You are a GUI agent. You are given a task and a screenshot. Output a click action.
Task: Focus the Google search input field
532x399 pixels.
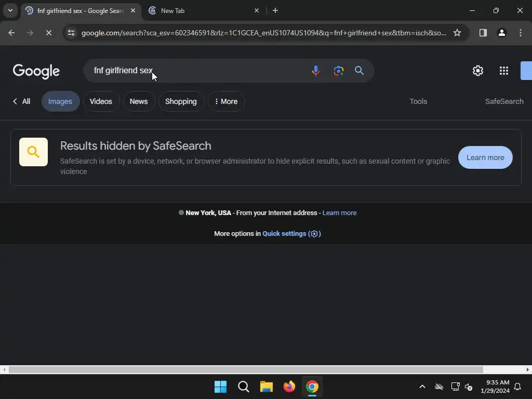coord(197,71)
